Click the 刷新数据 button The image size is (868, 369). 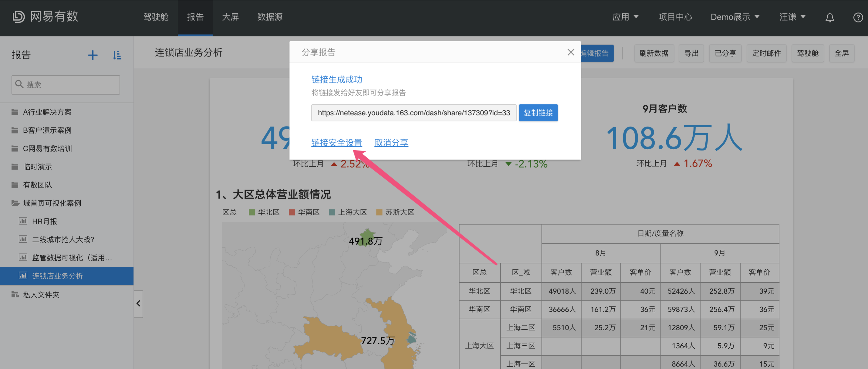654,53
